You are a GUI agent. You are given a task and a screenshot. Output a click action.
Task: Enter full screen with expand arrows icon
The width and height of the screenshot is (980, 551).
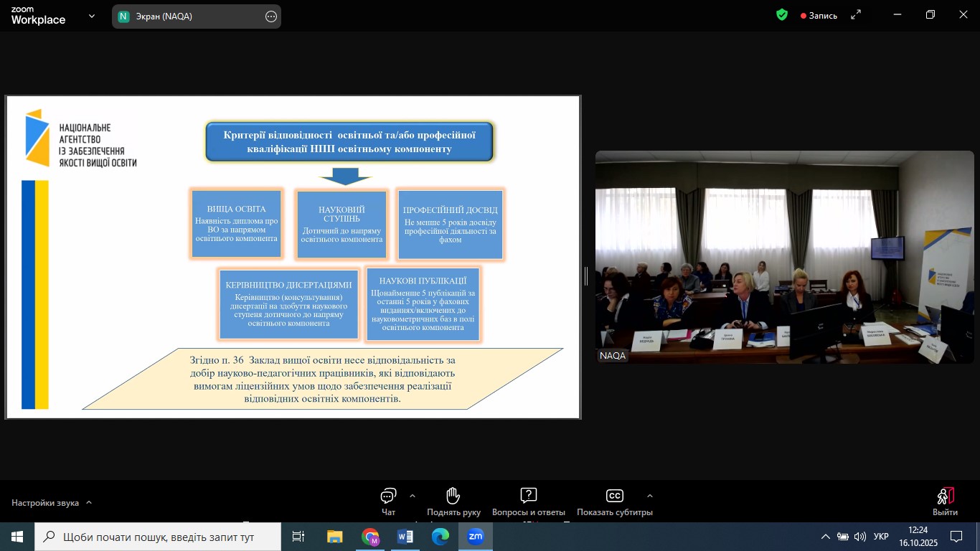(856, 15)
